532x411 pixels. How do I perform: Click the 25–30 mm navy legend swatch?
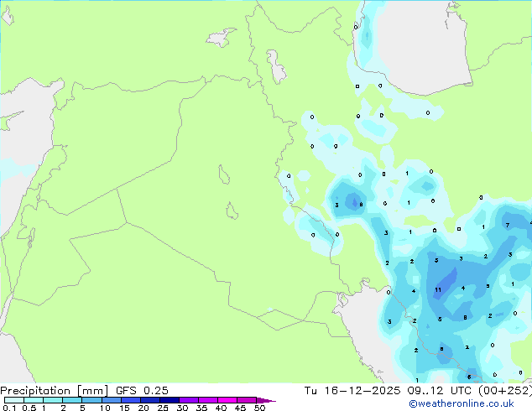[170, 400]
